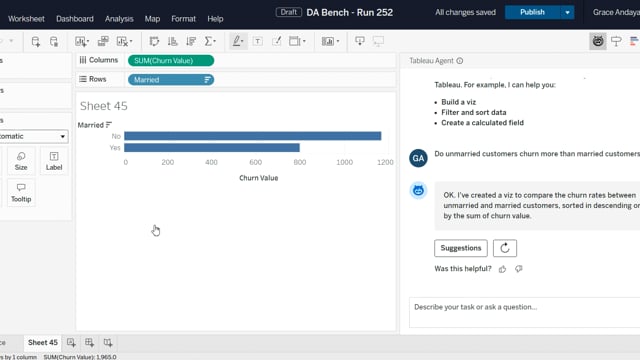Screen dimensions: 640x360
Task: Click the Data Guide icon beside the Tableau Agent icon
Action: (x=616, y=41)
